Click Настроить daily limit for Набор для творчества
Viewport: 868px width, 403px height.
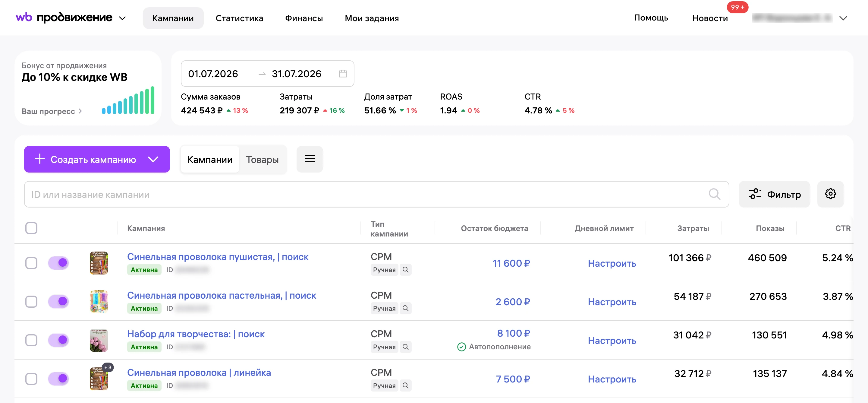[x=612, y=341]
